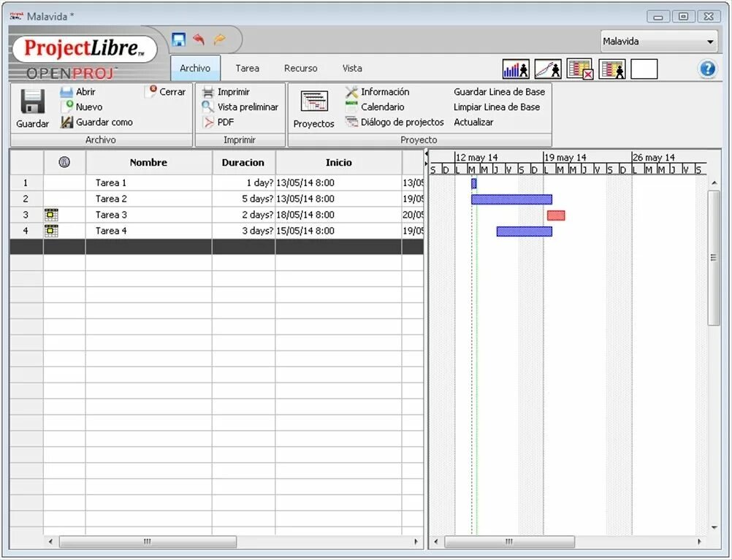
Task: Click the indicator icon on Tarea 3 row
Action: pyautogui.click(x=51, y=215)
